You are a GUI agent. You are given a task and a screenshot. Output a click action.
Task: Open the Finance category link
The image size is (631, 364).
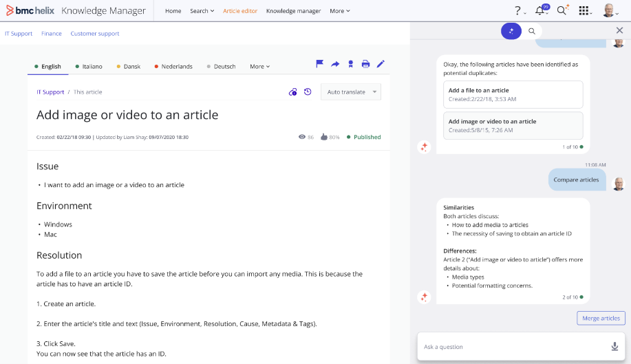[x=52, y=34]
